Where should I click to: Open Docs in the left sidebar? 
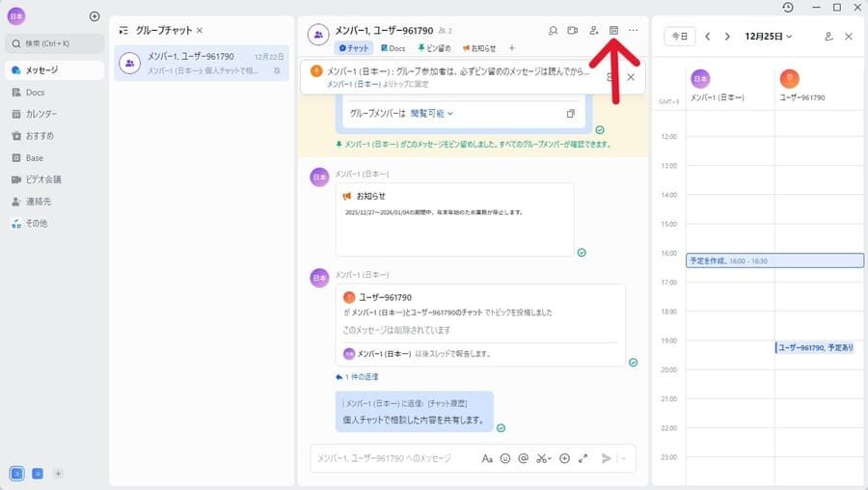(54, 93)
